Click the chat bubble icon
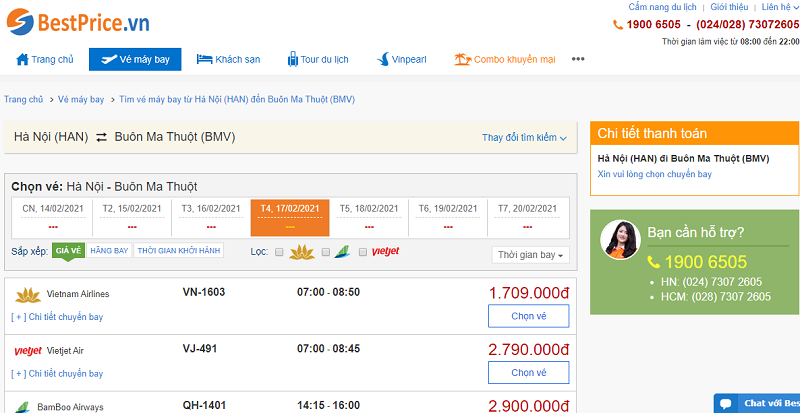 pos(725,403)
